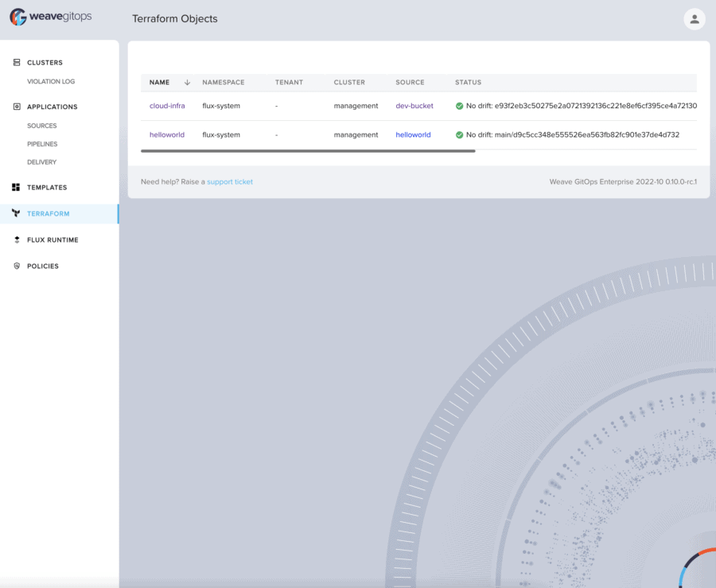Open the Policies section icon
This screenshot has width=716, height=588.
(x=17, y=266)
